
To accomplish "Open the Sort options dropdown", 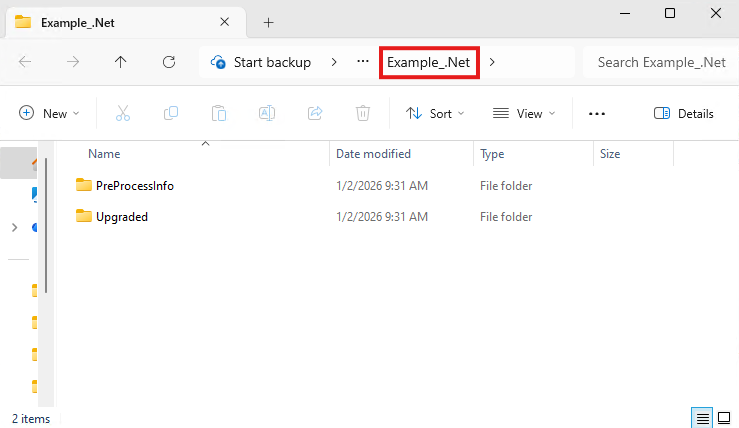I will tap(435, 114).
